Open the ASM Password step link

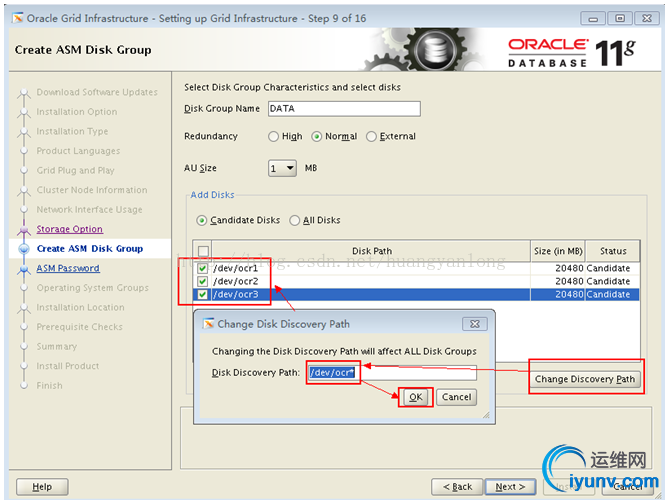pyautogui.click(x=68, y=268)
